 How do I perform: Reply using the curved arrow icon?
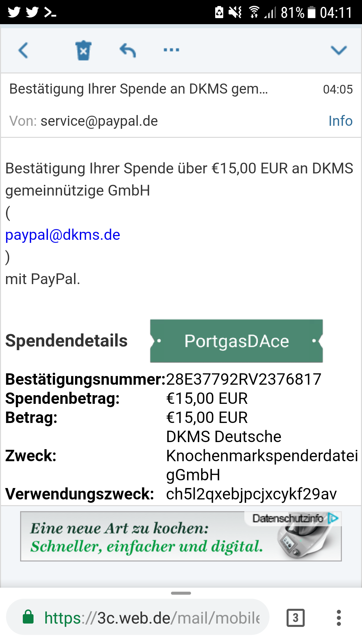128,50
